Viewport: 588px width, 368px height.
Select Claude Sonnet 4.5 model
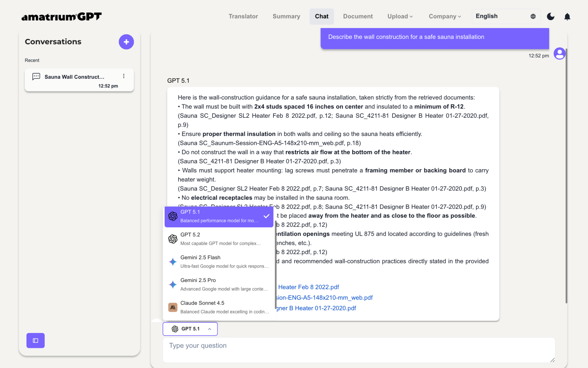[x=219, y=307]
